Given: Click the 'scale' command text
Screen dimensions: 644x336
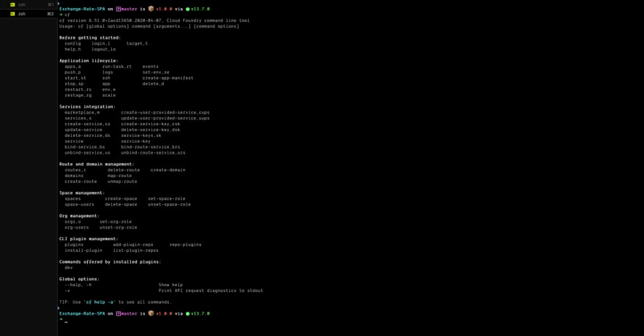Looking at the screenshot, I should pos(109,95).
